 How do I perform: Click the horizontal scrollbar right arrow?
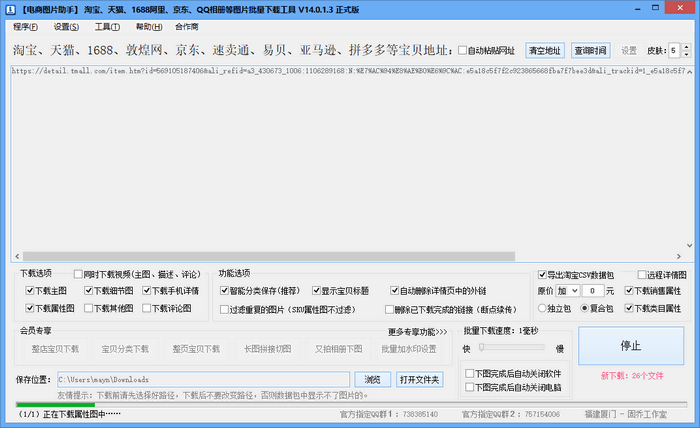click(x=679, y=257)
